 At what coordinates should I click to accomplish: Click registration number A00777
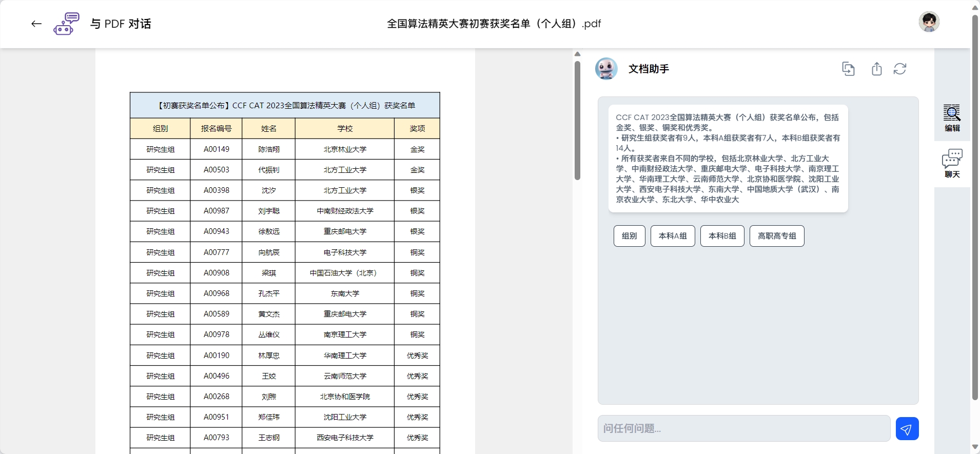pos(216,252)
